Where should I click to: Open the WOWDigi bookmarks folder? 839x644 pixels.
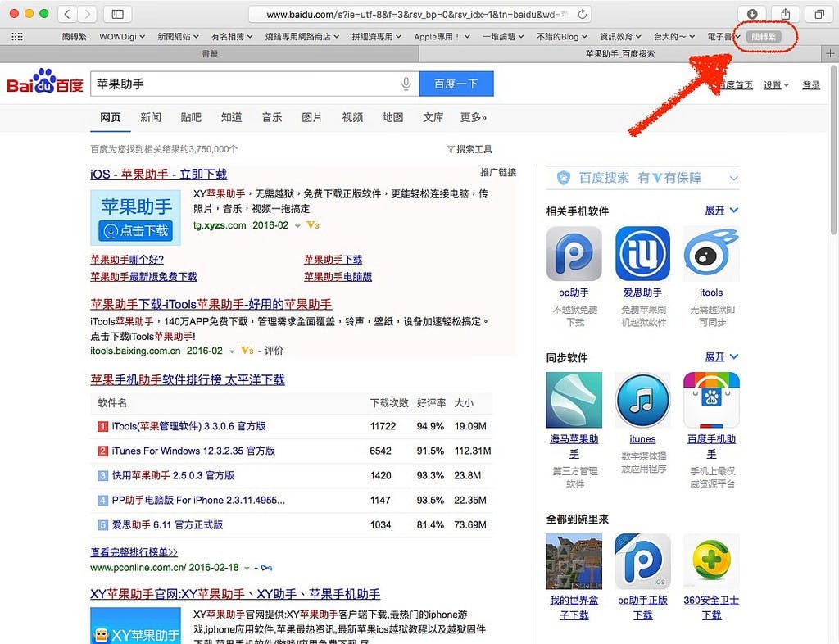point(122,36)
